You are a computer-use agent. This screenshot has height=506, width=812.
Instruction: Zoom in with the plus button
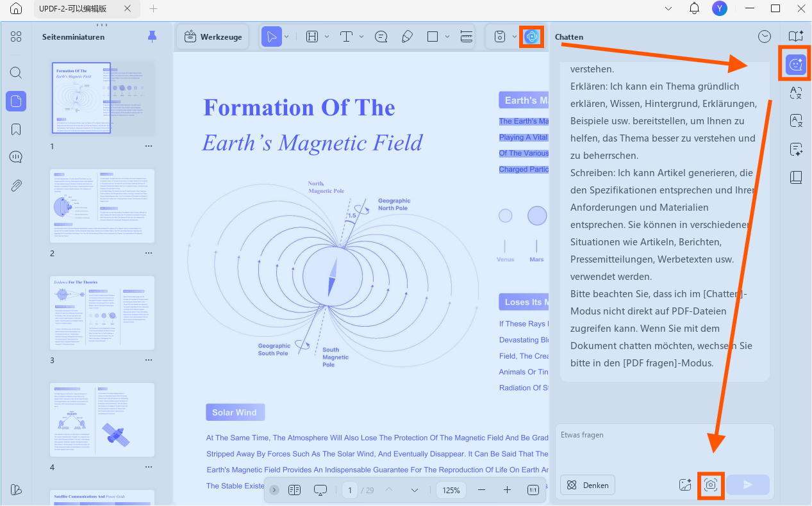tap(507, 490)
